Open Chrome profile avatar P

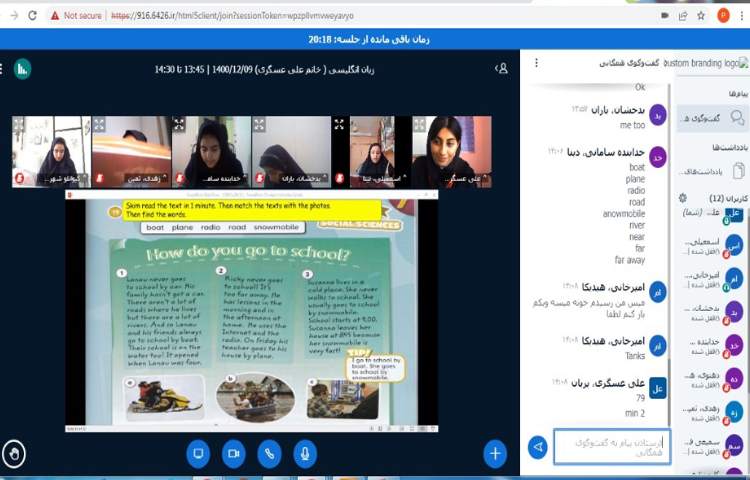[723, 16]
